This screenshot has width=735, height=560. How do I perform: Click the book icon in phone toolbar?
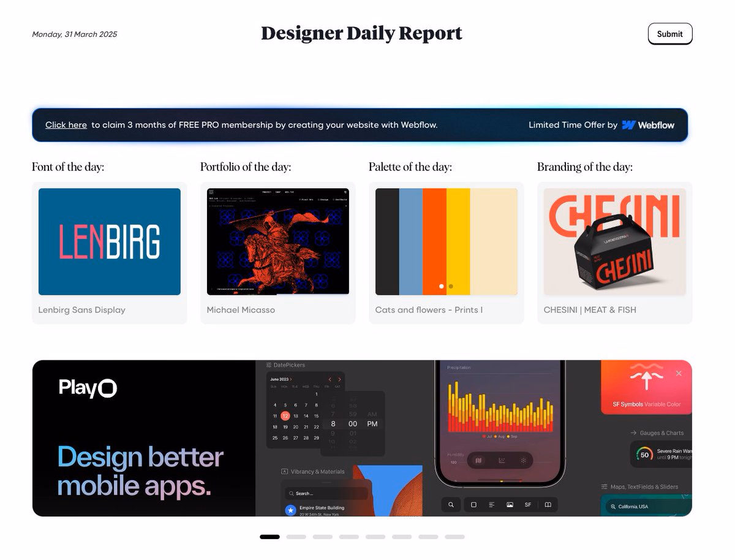pyautogui.click(x=548, y=505)
